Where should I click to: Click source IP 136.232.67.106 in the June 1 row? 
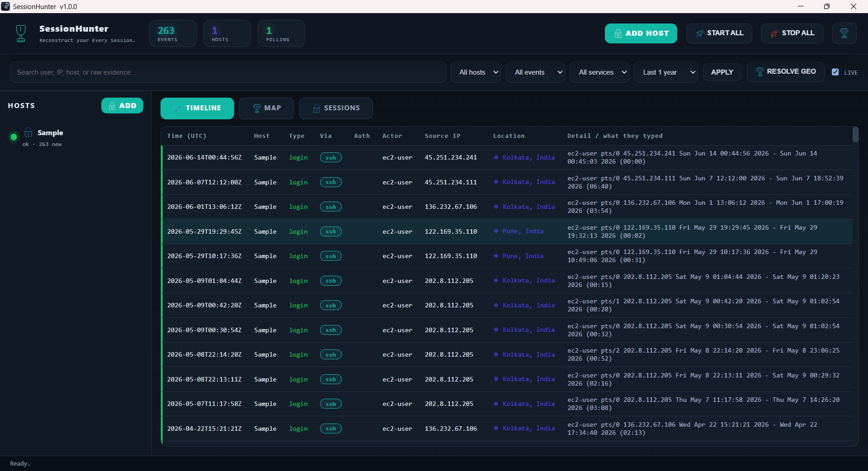click(x=451, y=207)
